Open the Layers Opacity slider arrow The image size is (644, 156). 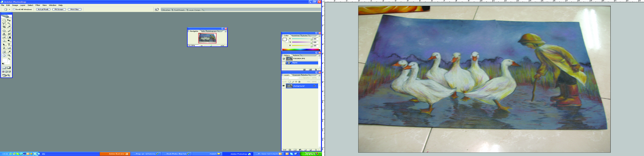[x=319, y=78]
